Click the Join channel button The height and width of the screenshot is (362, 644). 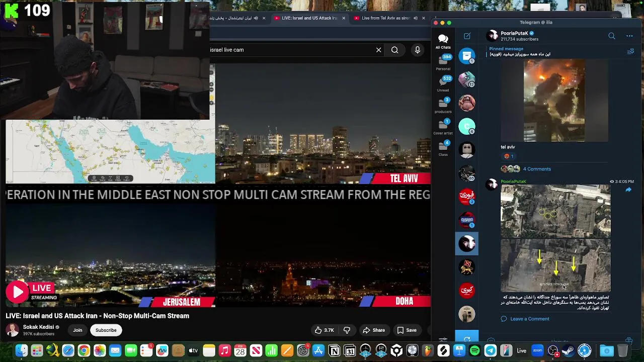coord(77,330)
